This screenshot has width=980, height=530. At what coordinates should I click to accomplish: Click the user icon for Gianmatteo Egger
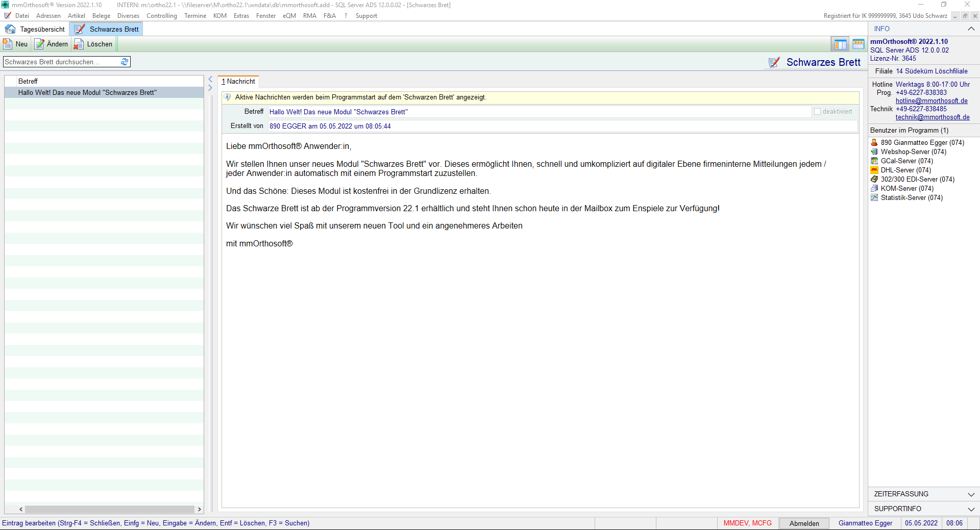(874, 143)
